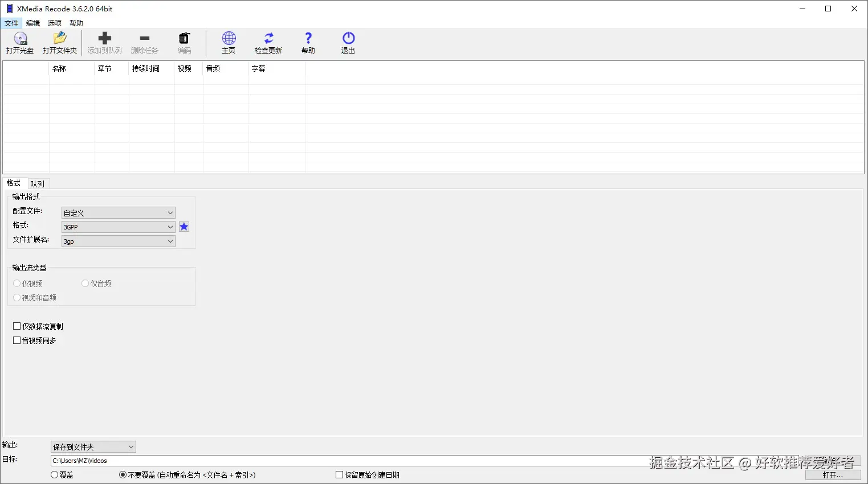
Task: Click the 音频 column header
Action: [x=226, y=68]
